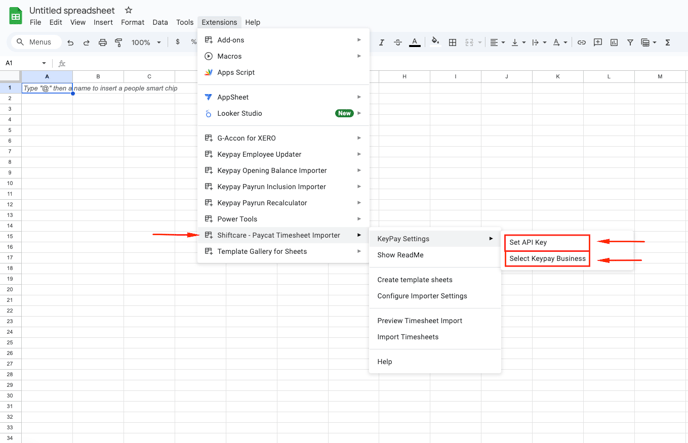Open the Data menu
This screenshot has width=688, height=443.
[160, 22]
